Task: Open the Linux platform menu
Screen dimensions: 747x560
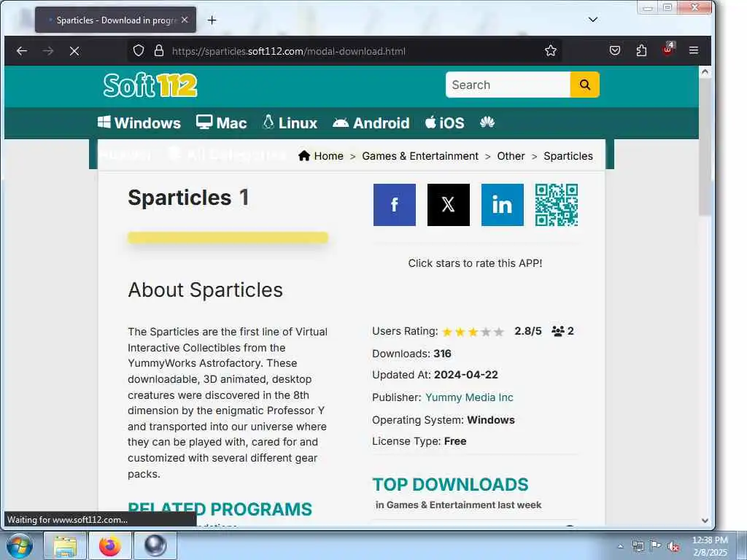Action: click(x=290, y=122)
